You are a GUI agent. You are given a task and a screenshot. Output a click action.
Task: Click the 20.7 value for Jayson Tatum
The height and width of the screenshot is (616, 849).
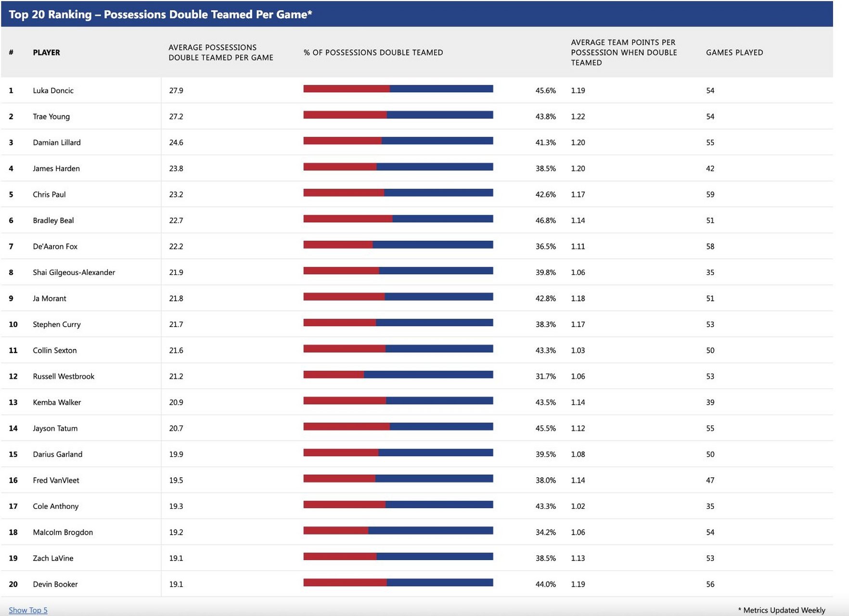pyautogui.click(x=176, y=428)
